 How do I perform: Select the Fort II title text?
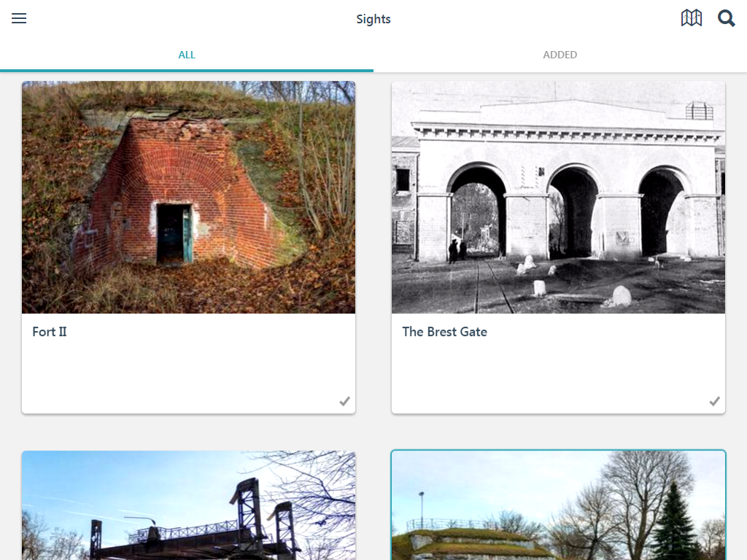tap(50, 332)
